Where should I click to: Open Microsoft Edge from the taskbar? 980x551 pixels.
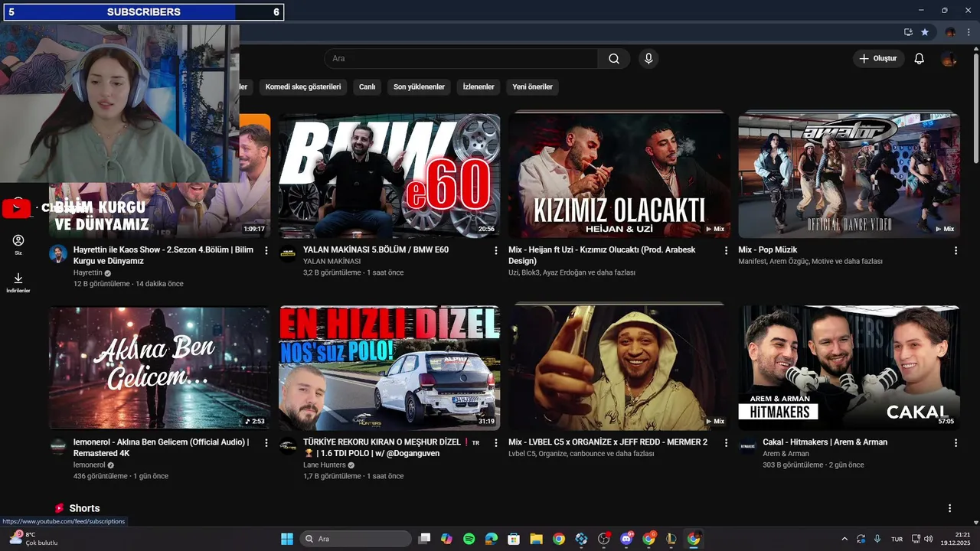pyautogui.click(x=491, y=539)
